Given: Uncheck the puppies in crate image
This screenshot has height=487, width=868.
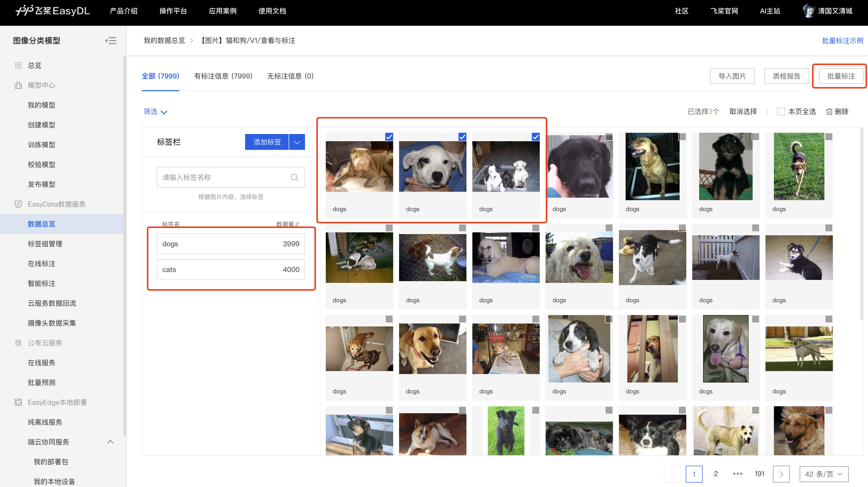Looking at the screenshot, I should pos(536,136).
